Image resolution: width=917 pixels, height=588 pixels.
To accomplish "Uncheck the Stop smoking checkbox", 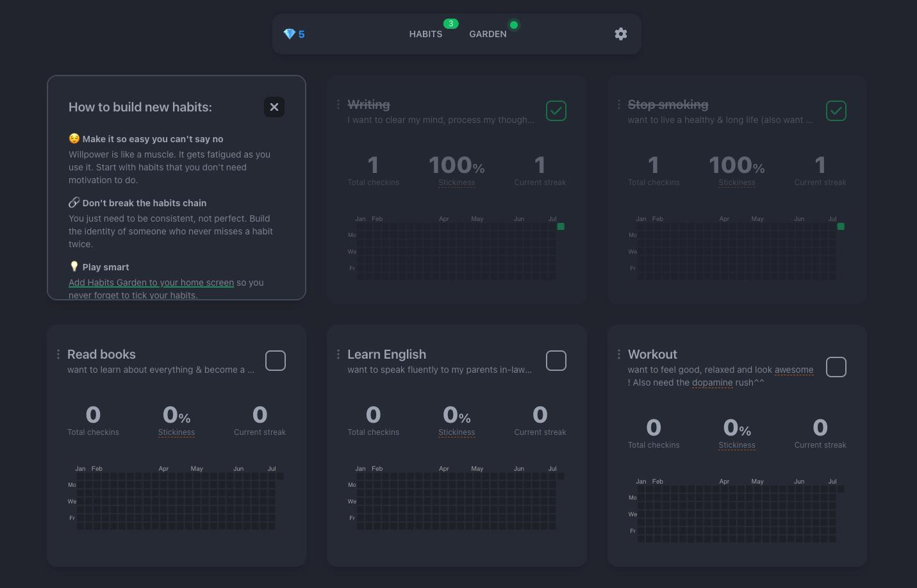I will click(836, 111).
